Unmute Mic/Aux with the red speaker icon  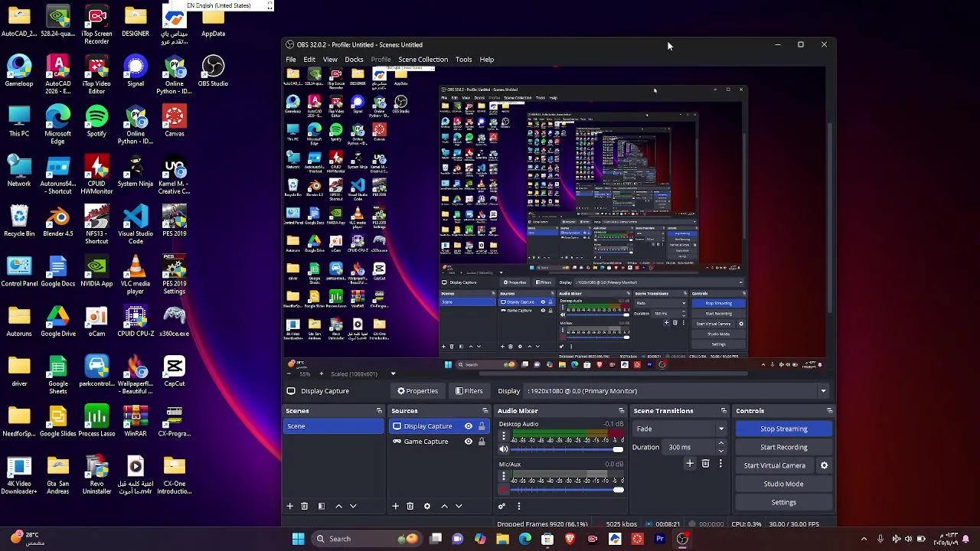pyautogui.click(x=504, y=490)
